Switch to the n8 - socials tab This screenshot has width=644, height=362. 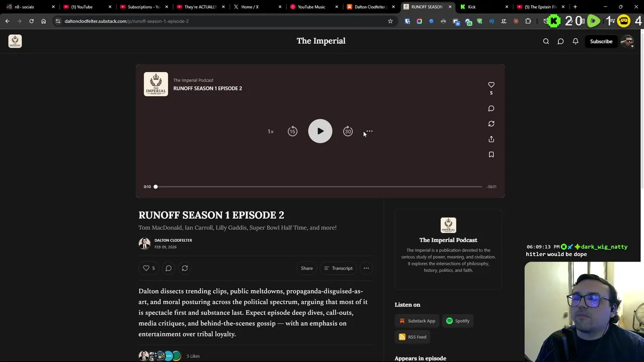click(29, 7)
